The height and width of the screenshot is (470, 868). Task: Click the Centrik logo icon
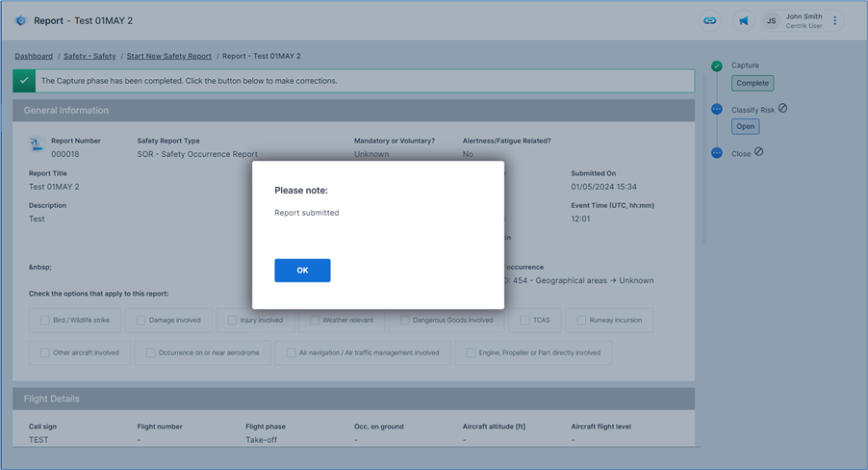click(x=21, y=20)
